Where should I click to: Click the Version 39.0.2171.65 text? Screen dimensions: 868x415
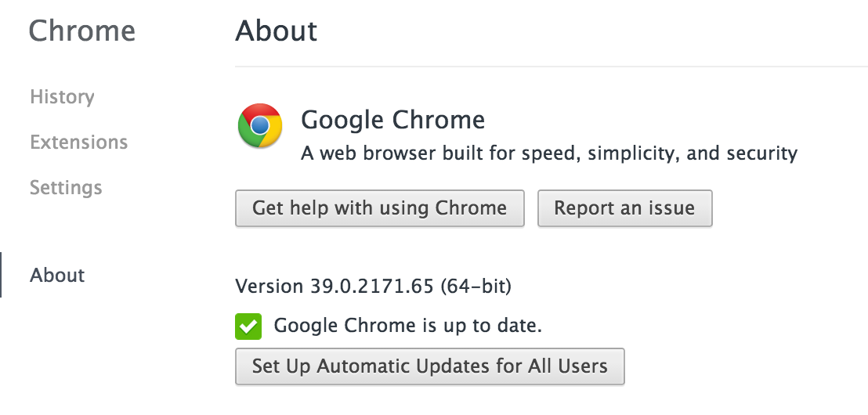335,287
